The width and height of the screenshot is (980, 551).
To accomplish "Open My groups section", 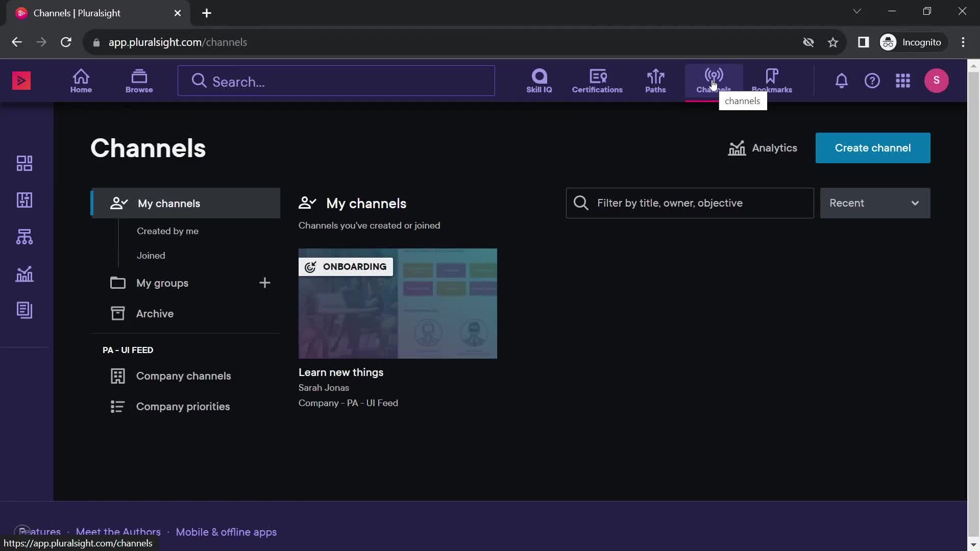I will coord(162,283).
